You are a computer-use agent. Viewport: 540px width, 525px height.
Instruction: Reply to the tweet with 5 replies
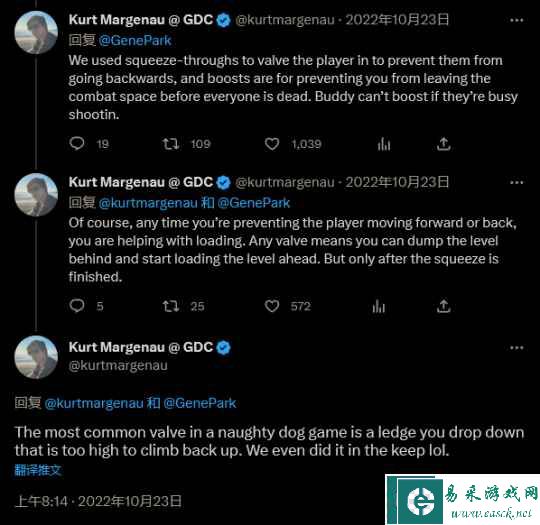(x=77, y=306)
